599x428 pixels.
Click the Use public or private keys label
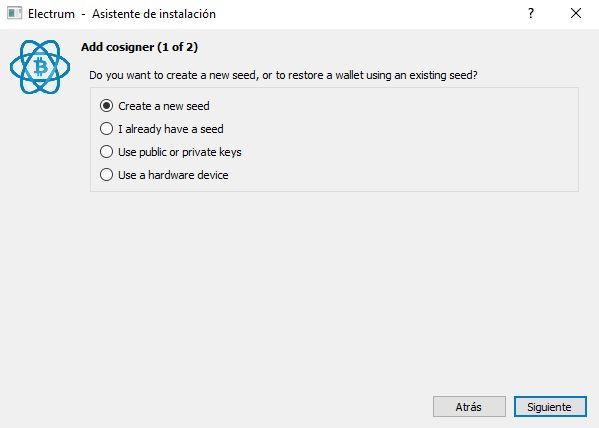[180, 152]
